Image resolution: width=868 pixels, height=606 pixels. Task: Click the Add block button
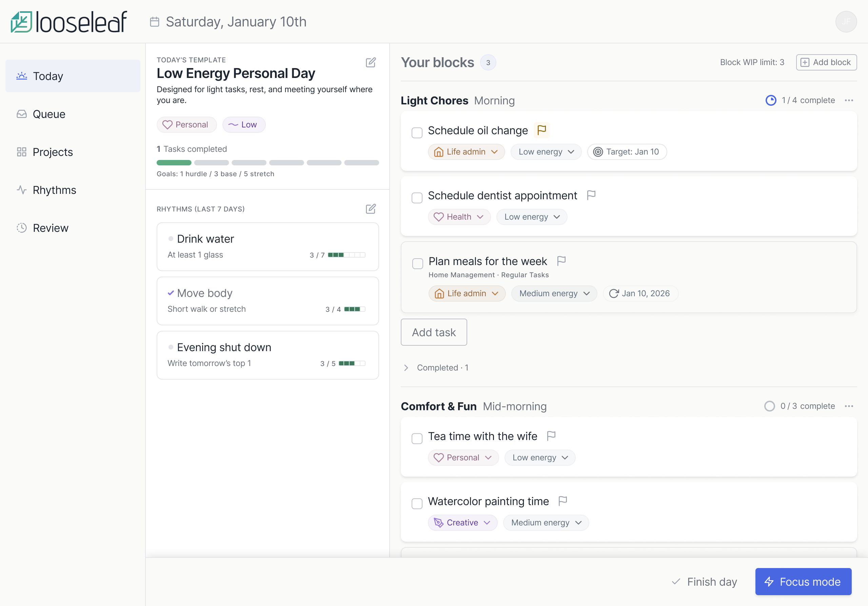[826, 62]
